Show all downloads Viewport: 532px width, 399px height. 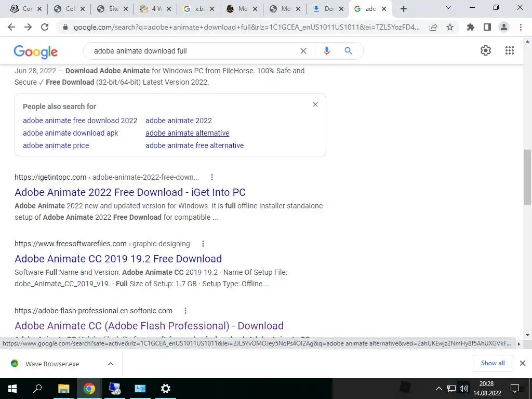click(x=493, y=363)
